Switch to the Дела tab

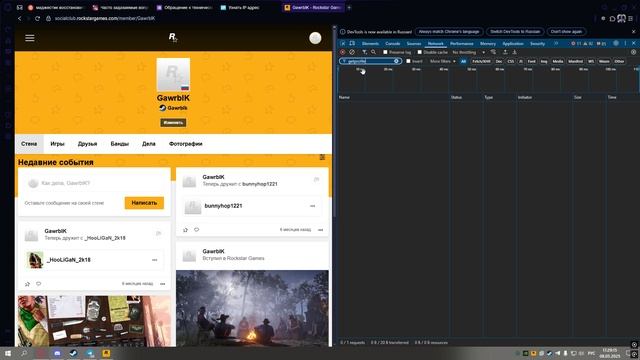149,144
